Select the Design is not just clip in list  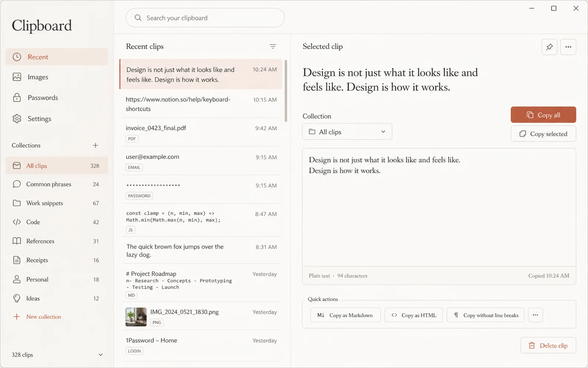tap(201, 74)
